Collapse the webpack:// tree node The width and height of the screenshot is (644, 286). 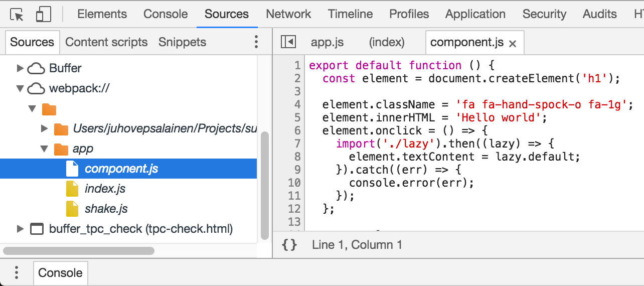pos(20,89)
